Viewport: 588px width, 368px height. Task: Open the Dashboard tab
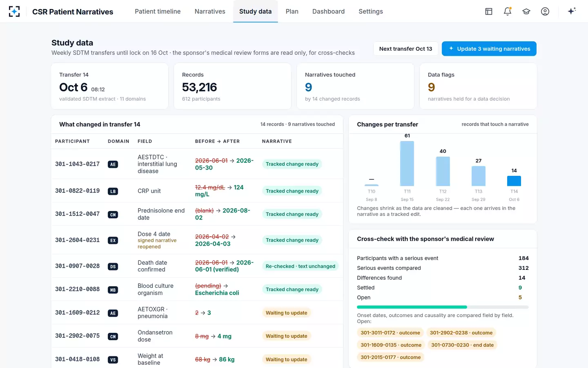pyautogui.click(x=329, y=11)
